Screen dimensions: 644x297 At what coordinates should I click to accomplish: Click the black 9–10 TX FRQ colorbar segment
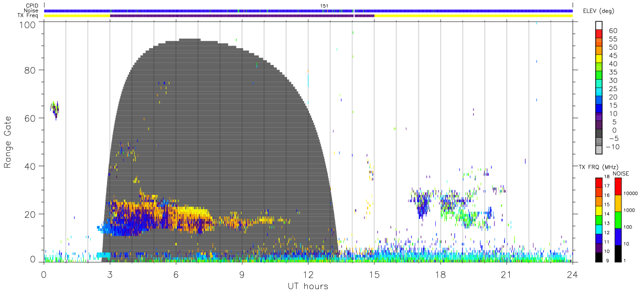(599, 257)
